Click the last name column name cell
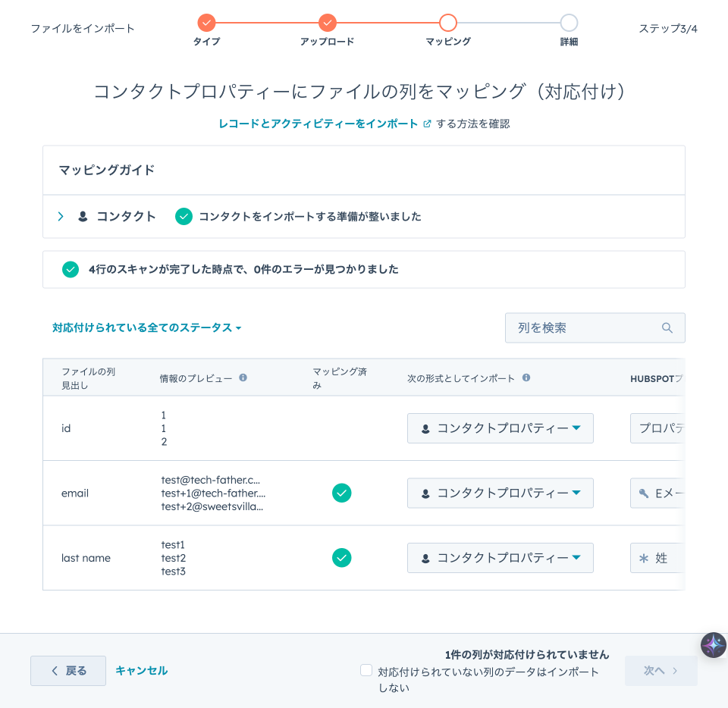The width and height of the screenshot is (728, 708). [86, 558]
